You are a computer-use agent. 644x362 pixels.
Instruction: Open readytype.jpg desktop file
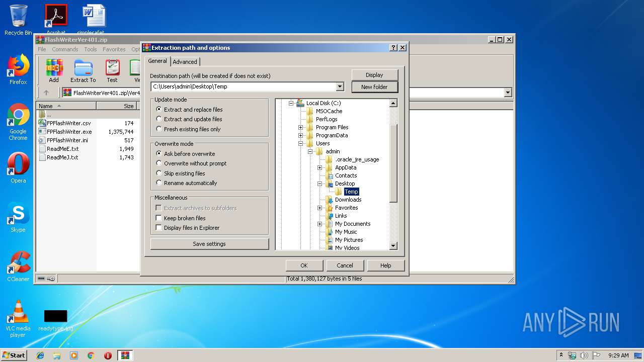coord(55,320)
